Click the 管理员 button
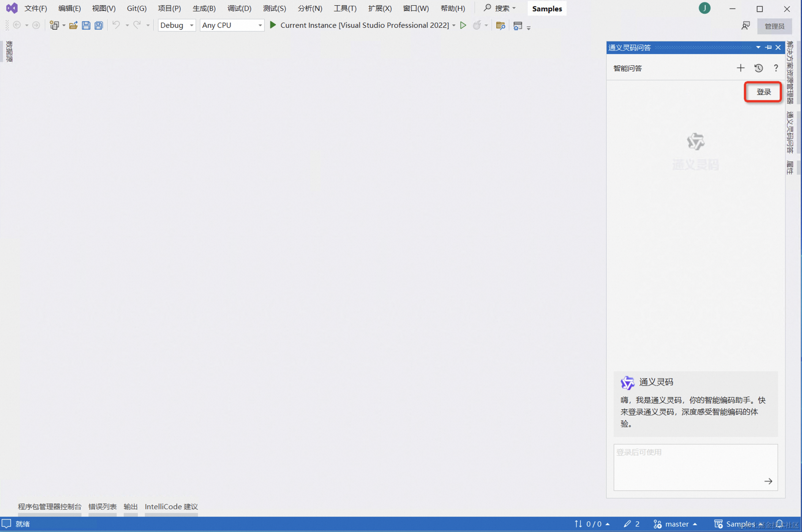802x532 pixels. point(774,26)
